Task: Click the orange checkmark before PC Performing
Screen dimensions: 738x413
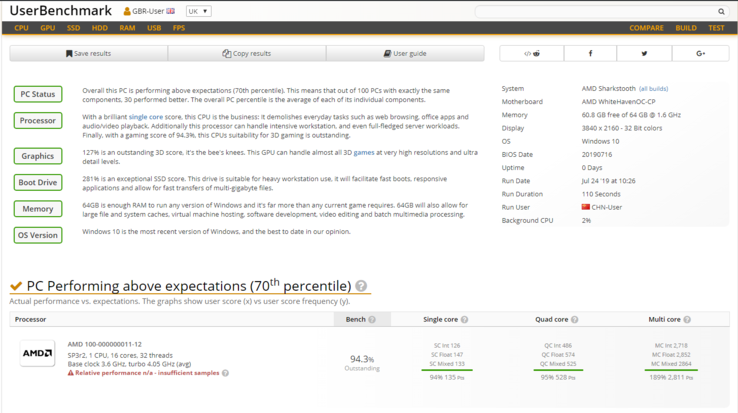Action: [x=16, y=286]
